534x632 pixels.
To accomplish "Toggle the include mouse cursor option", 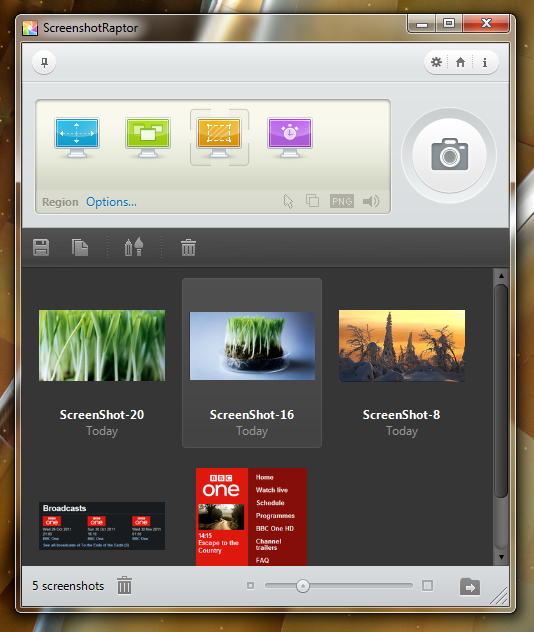I will point(288,201).
